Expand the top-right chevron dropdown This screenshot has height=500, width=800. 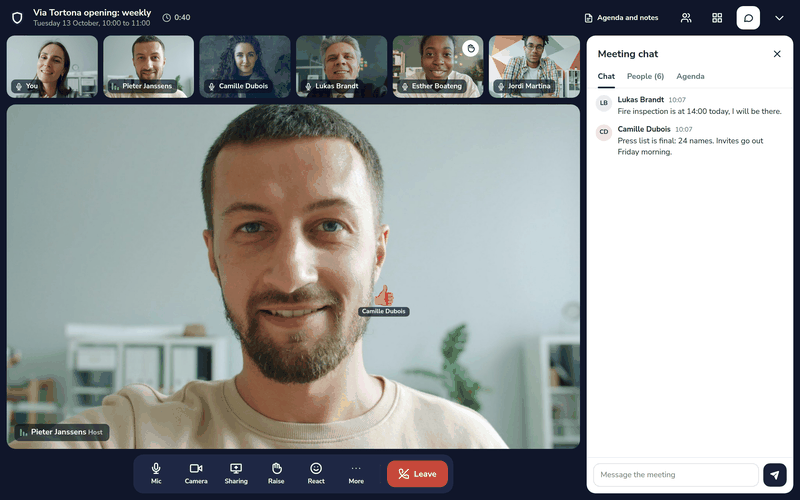[x=779, y=18]
